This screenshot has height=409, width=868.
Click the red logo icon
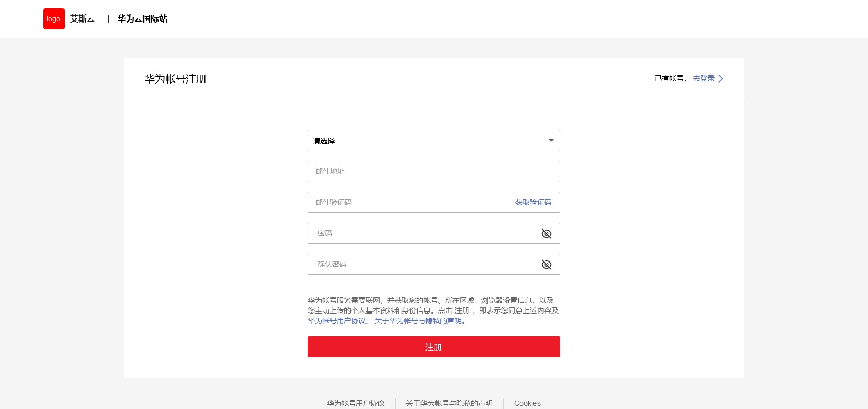(x=54, y=19)
